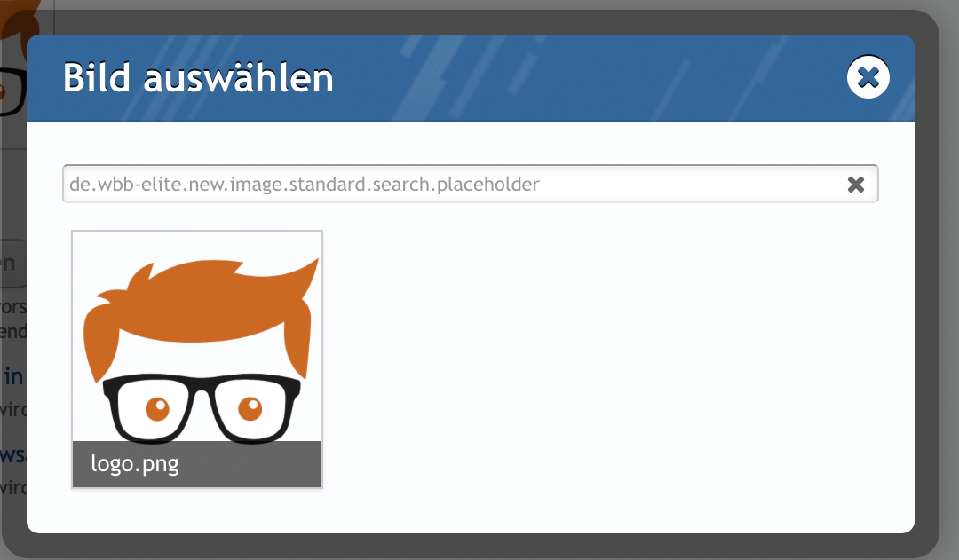Image resolution: width=959 pixels, height=560 pixels.
Task: Click the dark overlay right of the dialog
Action: 926,281
